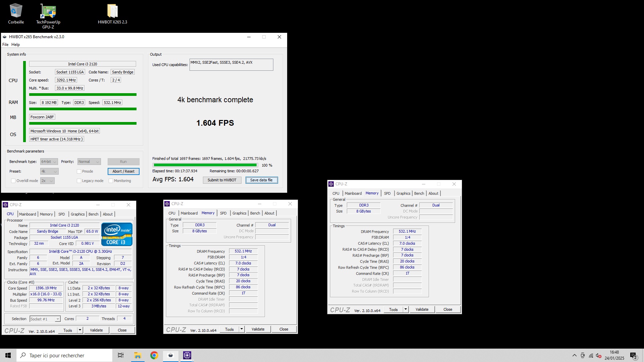Open the notification center icon
The width and height of the screenshot is (644, 362).
click(x=633, y=356)
